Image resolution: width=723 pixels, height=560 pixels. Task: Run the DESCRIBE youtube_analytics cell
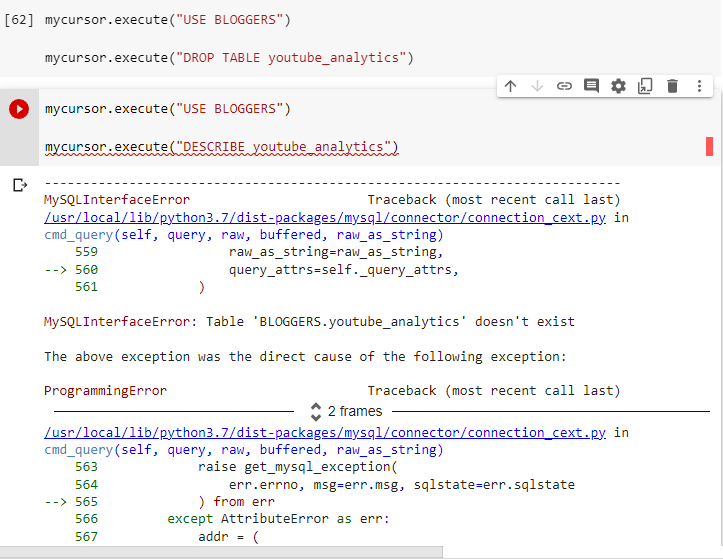point(19,109)
